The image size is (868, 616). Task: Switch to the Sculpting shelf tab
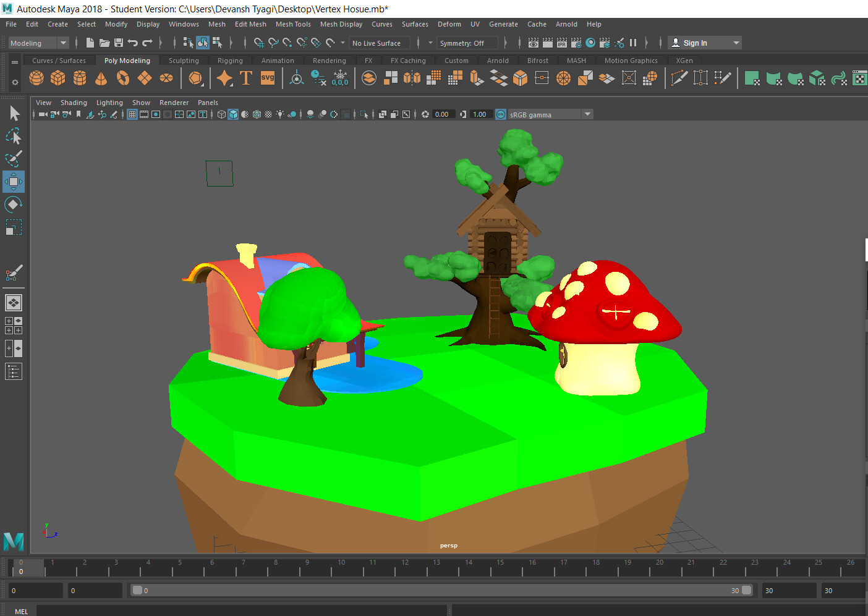(184, 60)
